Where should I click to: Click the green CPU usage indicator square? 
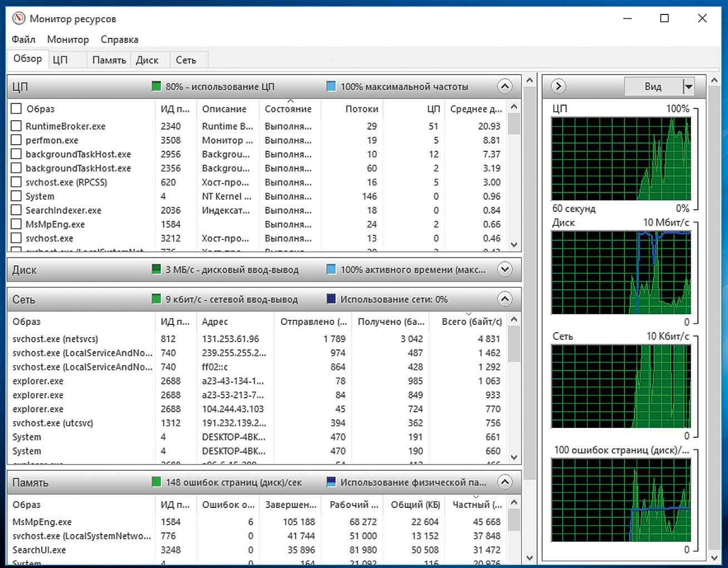[156, 86]
